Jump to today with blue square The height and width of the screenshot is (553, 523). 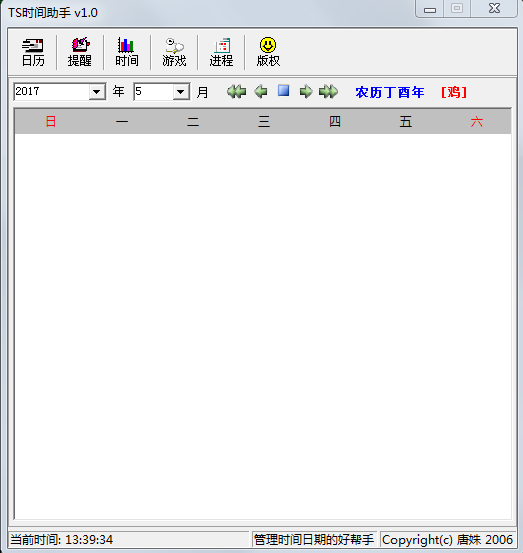[284, 91]
